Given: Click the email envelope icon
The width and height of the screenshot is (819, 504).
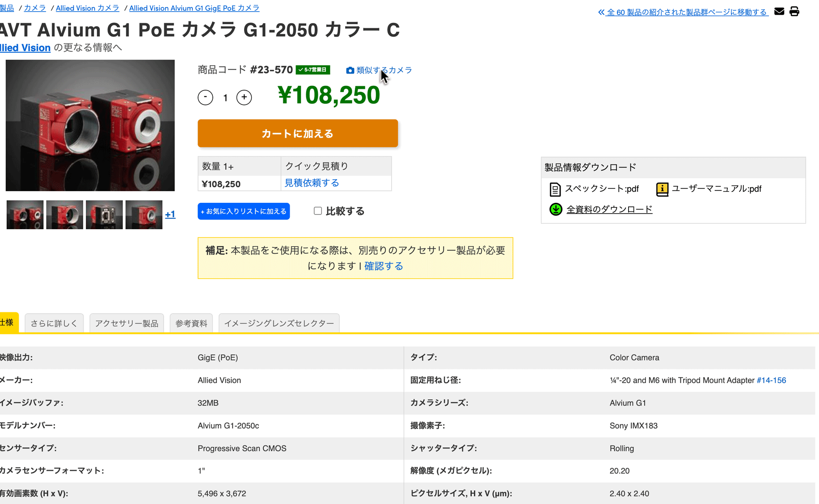Looking at the screenshot, I should pyautogui.click(x=779, y=12).
